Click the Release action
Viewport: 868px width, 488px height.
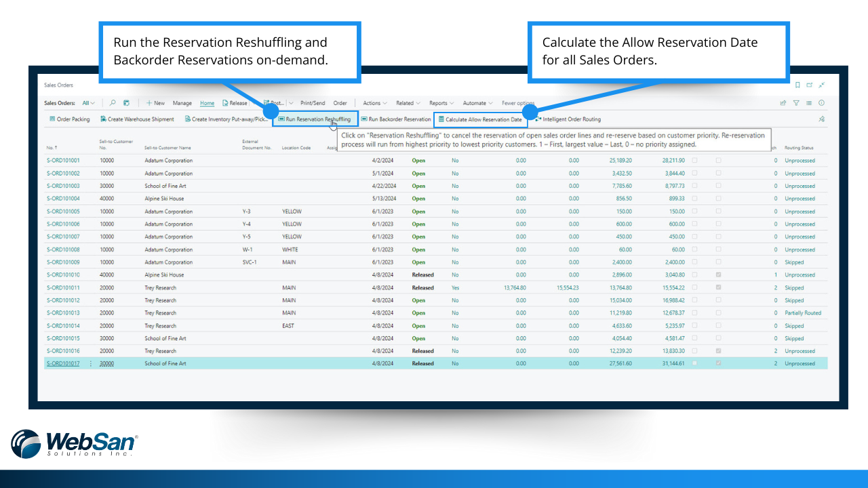[235, 103]
